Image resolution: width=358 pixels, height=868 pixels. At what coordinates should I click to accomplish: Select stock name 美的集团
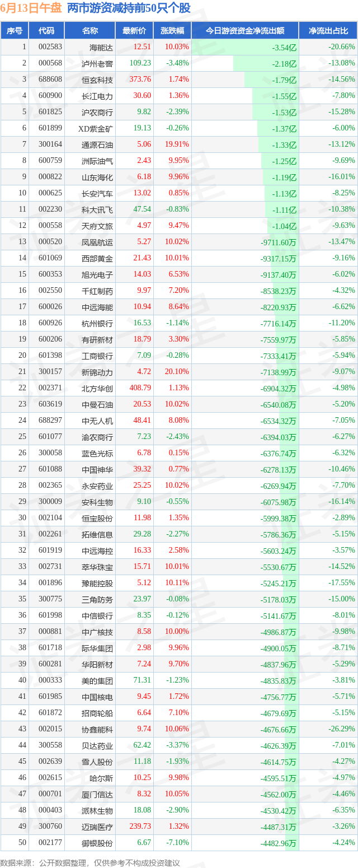[97, 681]
